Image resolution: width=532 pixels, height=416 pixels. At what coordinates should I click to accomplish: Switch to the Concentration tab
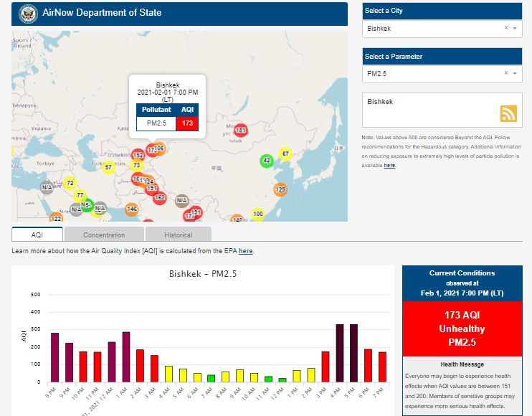(104, 235)
